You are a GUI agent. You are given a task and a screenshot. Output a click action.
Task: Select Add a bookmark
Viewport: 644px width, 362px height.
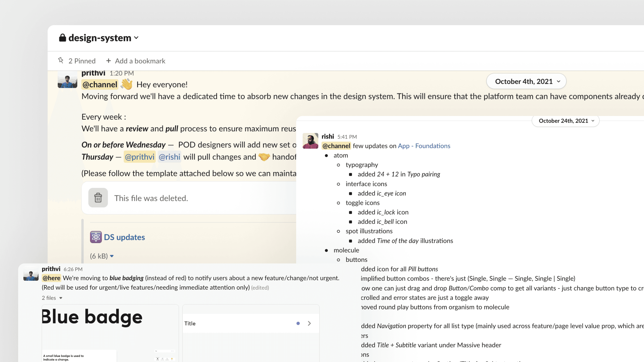[x=140, y=61]
